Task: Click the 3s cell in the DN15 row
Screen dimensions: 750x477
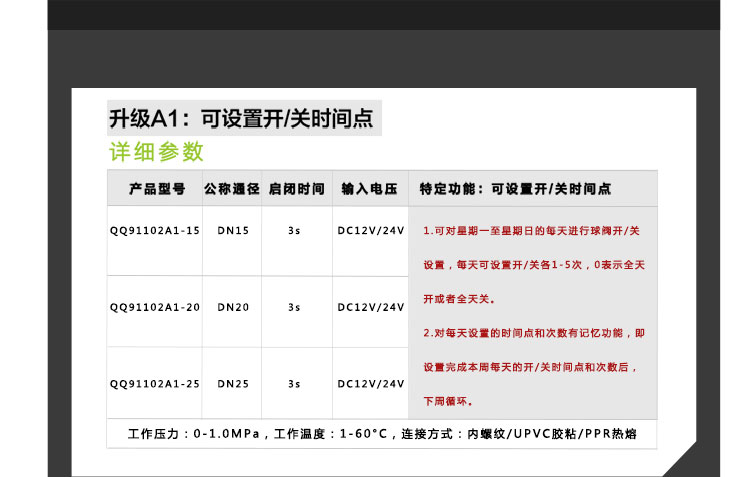Action: pyautogui.click(x=294, y=231)
